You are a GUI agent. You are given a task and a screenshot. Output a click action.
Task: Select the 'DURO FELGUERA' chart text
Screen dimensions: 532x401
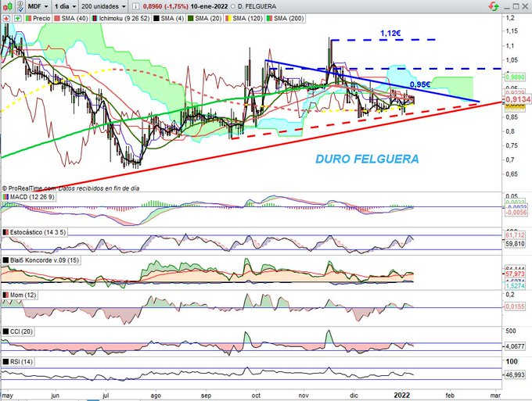coord(367,159)
